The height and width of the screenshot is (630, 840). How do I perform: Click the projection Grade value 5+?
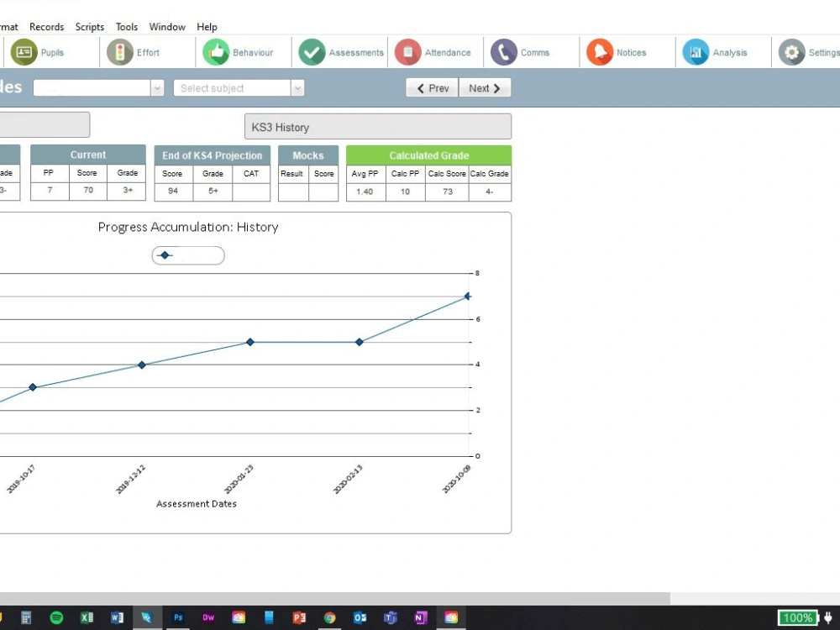pos(213,191)
